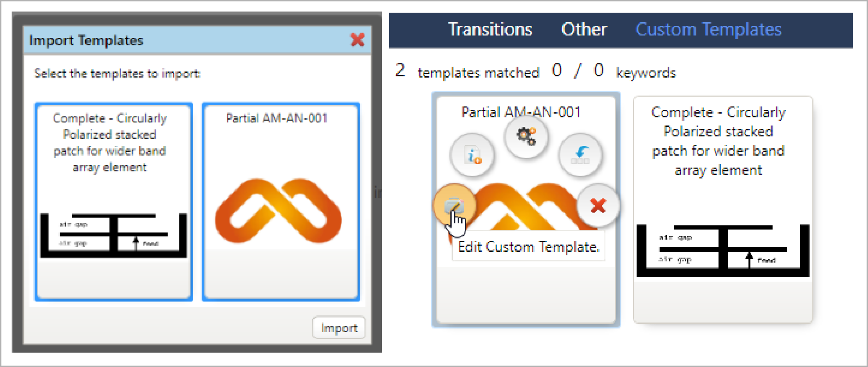
Task: Click the stacked patch diagram in Custom Templates
Action: [723, 251]
